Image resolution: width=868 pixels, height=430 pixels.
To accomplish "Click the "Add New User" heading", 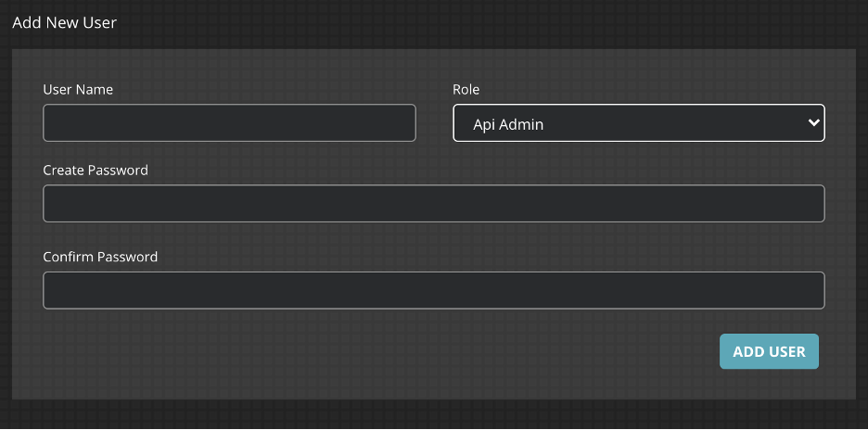I will pyautogui.click(x=65, y=21).
